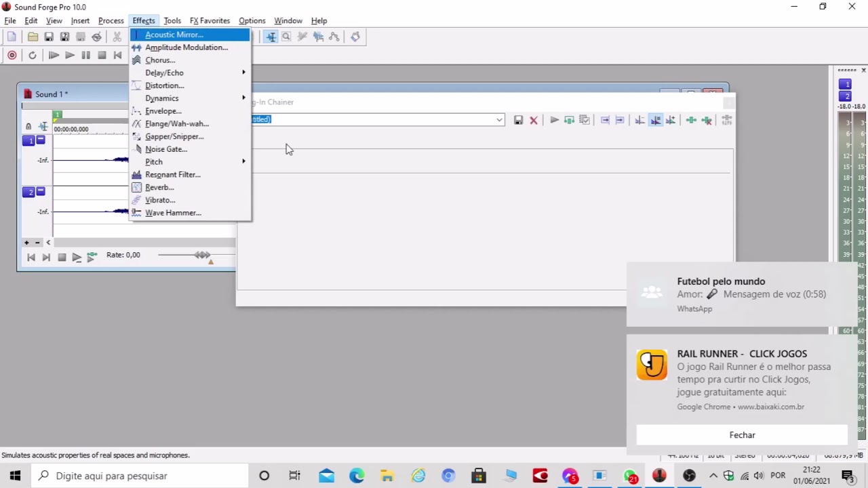868x488 pixels.
Task: Expand Dynamics submenu
Action: point(191,98)
